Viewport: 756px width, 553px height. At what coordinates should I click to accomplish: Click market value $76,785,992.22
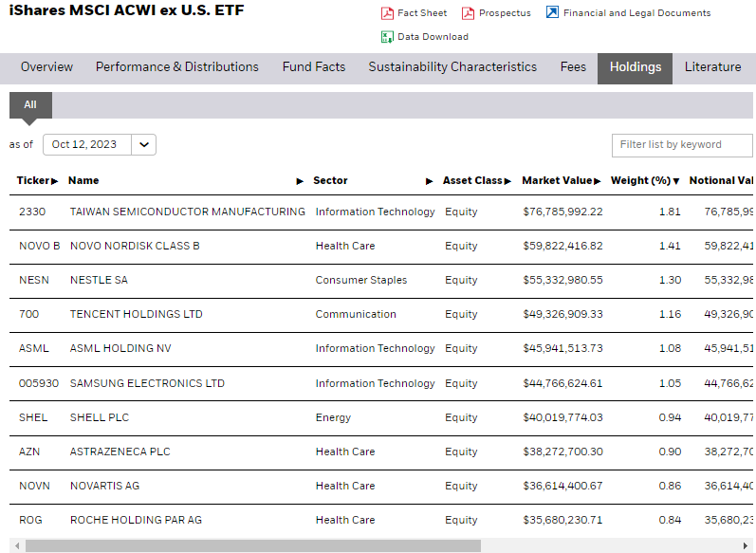coord(562,212)
